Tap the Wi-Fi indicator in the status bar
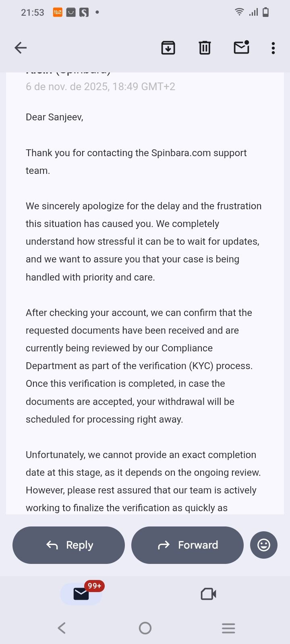The width and height of the screenshot is (290, 644). click(x=239, y=12)
